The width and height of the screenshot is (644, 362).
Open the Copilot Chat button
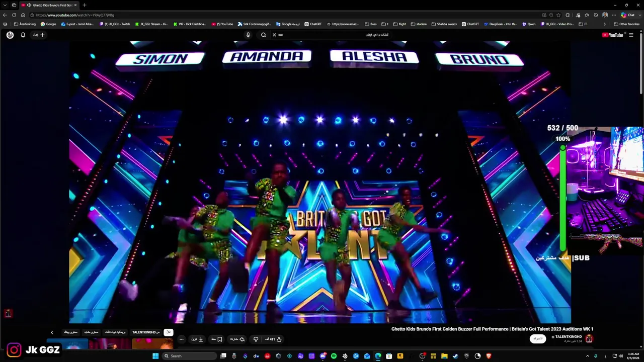[x=628, y=15]
